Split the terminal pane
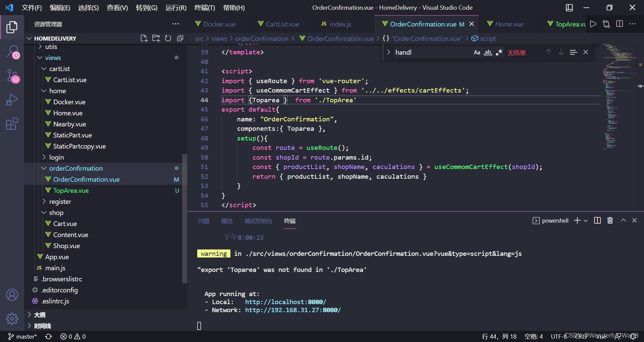Screen dimensions: 644x342 [597, 220]
